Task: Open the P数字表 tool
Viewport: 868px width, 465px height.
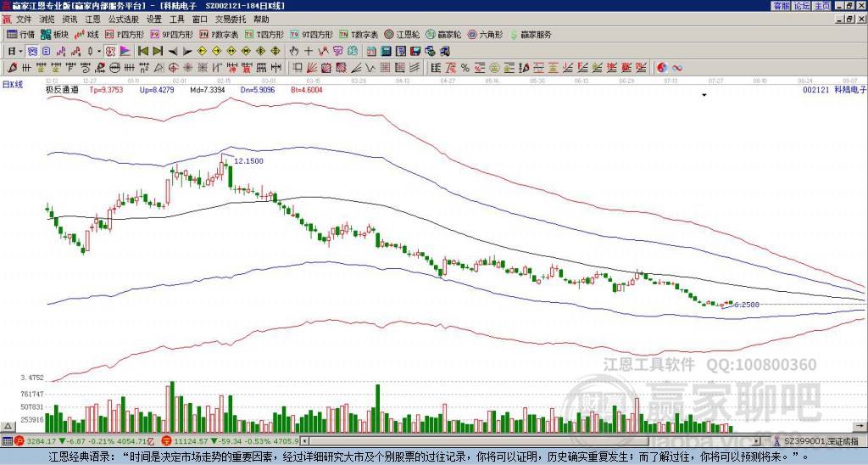Action: pyautogui.click(x=220, y=34)
